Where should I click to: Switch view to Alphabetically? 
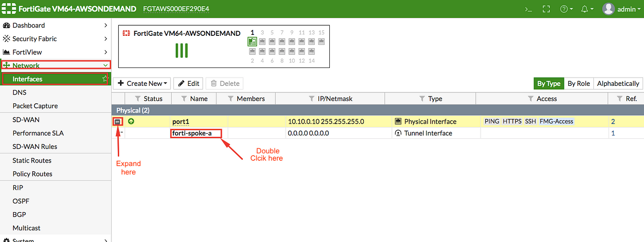618,83
